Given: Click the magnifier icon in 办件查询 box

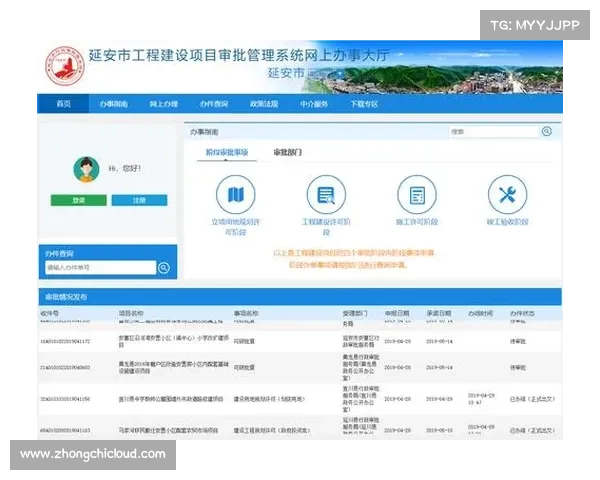Looking at the screenshot, I should [x=164, y=268].
